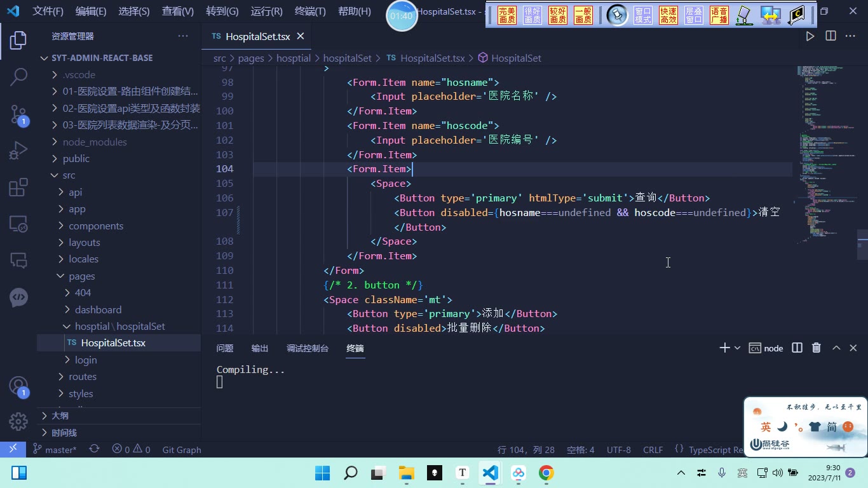Open Run and Debug view
This screenshot has height=488, width=868.
(18, 151)
